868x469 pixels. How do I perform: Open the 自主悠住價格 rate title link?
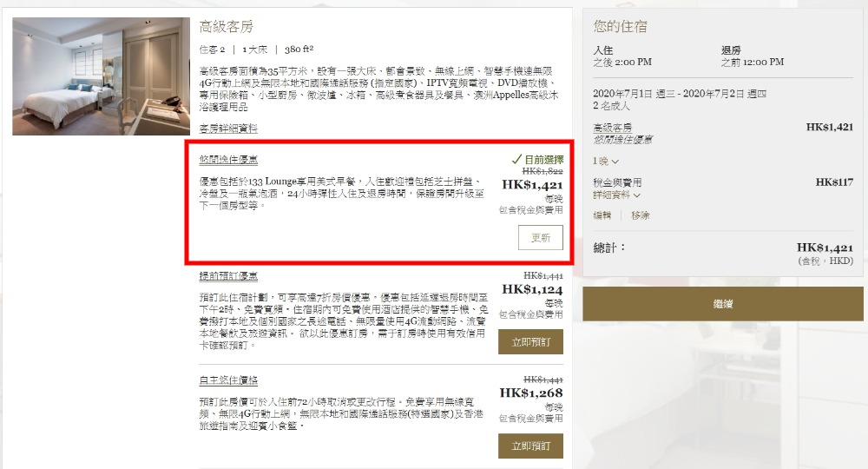click(x=228, y=380)
